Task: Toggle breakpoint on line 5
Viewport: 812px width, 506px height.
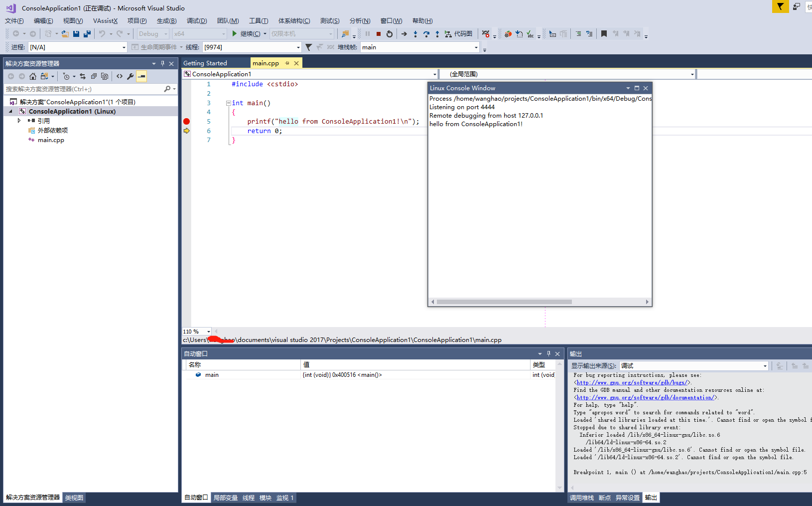Action: pyautogui.click(x=186, y=121)
